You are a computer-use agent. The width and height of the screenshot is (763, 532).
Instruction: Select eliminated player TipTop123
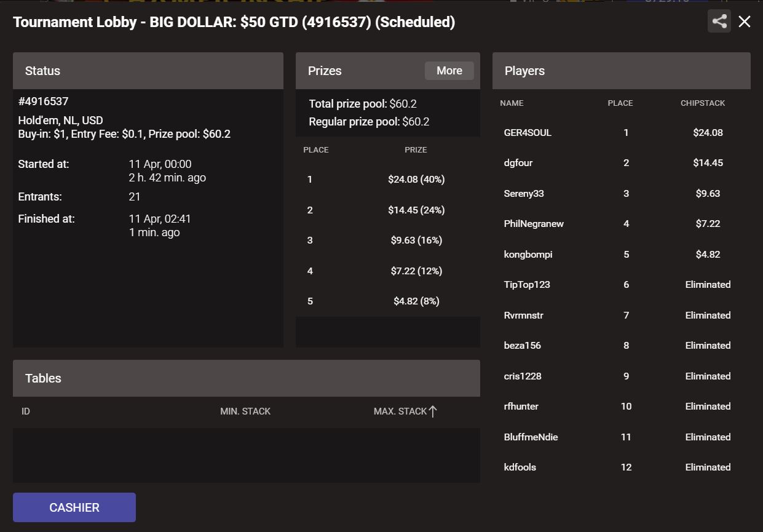pyautogui.click(x=622, y=285)
